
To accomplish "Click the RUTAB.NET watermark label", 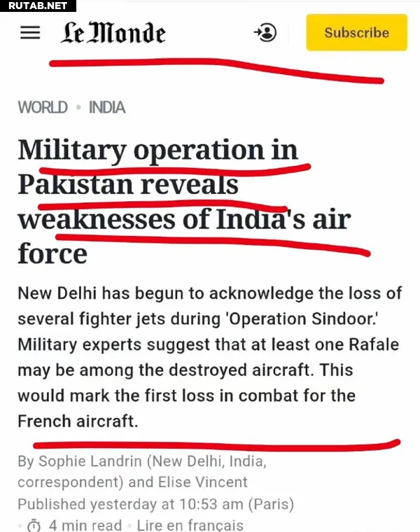I will pos(38,6).
